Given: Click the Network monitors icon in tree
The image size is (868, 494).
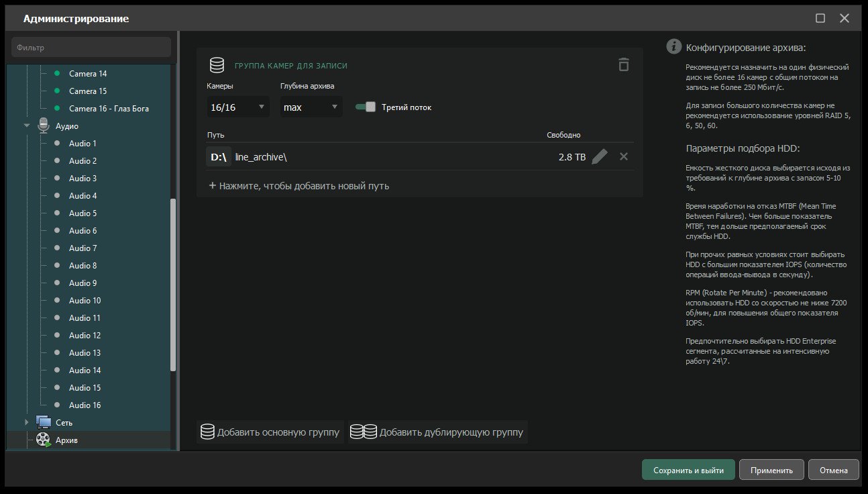Looking at the screenshot, I should (x=44, y=422).
